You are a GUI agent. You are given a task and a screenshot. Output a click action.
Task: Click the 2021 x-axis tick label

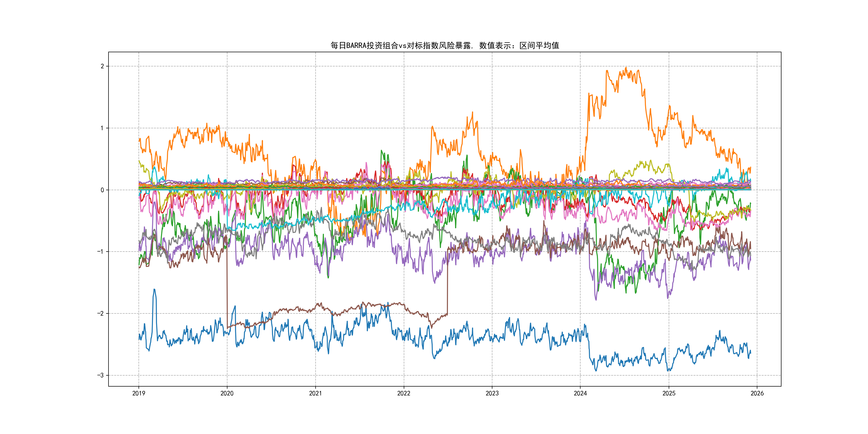[315, 393]
